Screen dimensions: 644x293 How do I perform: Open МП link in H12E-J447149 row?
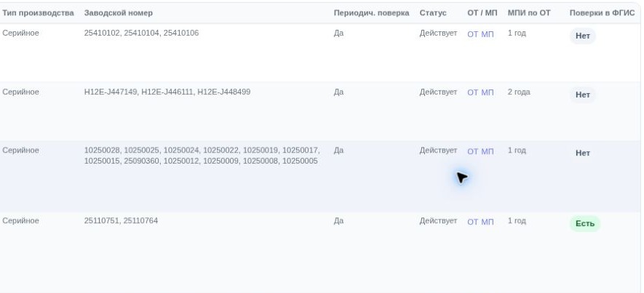click(x=487, y=92)
